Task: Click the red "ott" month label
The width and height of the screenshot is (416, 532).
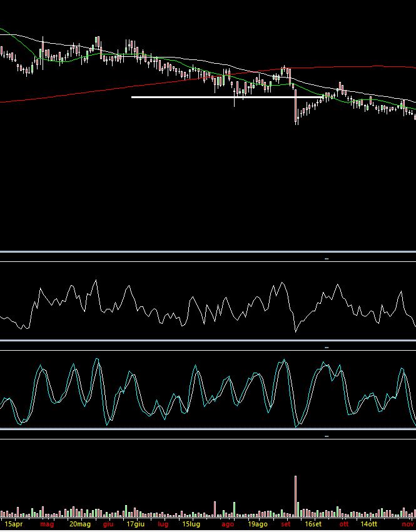Action: coord(343,524)
